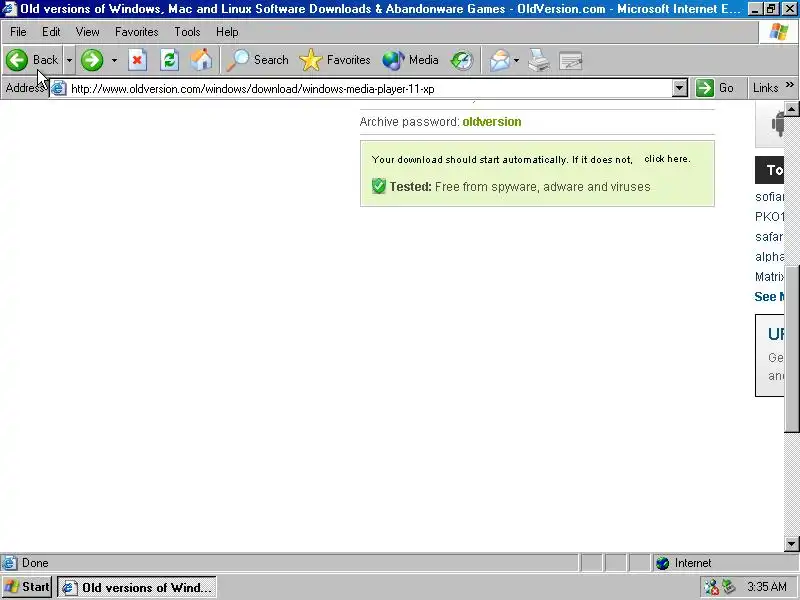Open the History icon in toolbar

click(x=462, y=60)
